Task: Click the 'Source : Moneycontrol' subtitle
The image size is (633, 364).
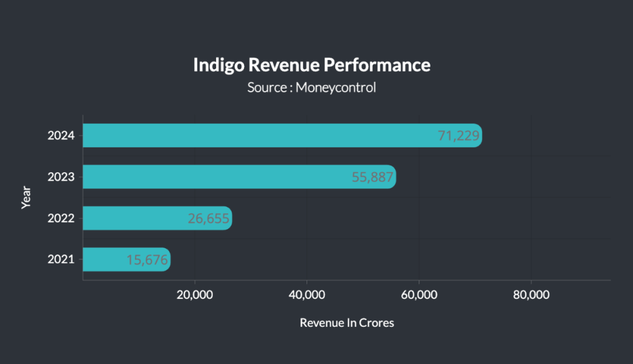Action: [312, 87]
